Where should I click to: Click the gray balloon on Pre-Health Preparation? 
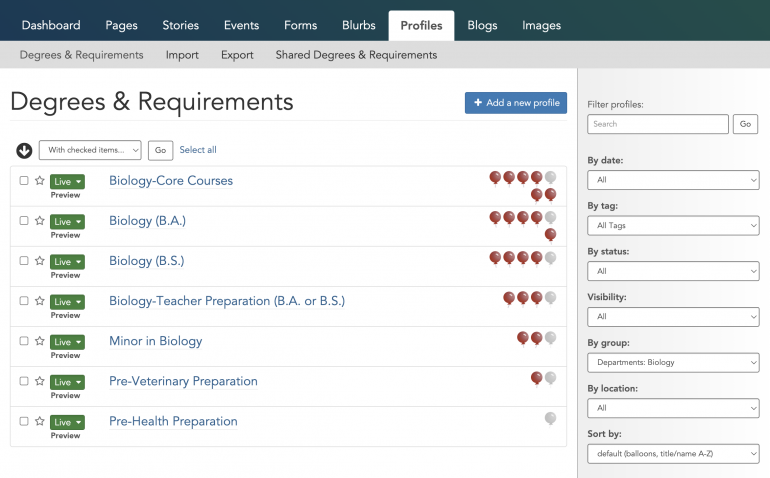coord(550,419)
